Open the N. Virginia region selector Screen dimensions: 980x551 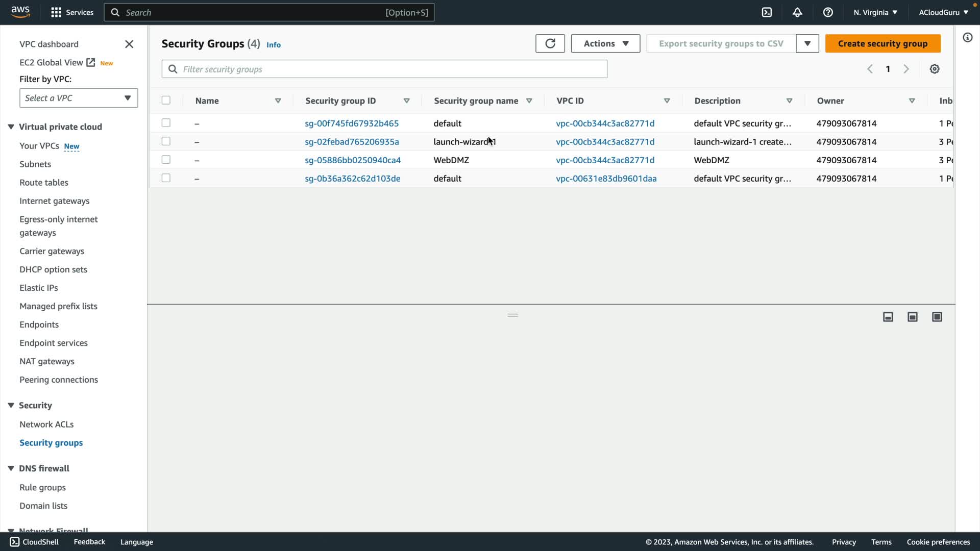coord(875,12)
